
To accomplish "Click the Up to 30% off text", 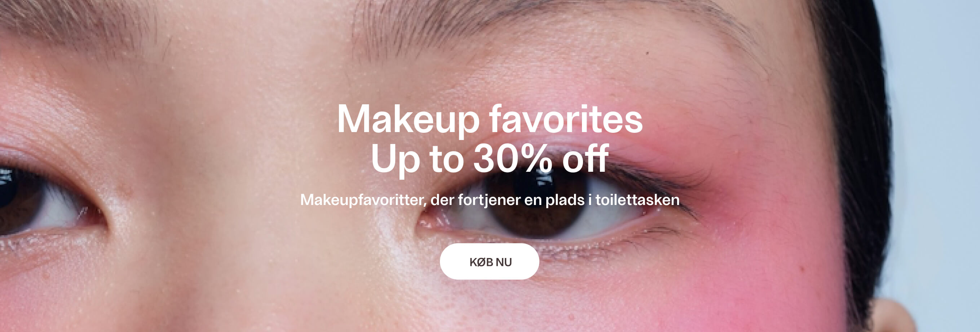I will click(x=490, y=159).
